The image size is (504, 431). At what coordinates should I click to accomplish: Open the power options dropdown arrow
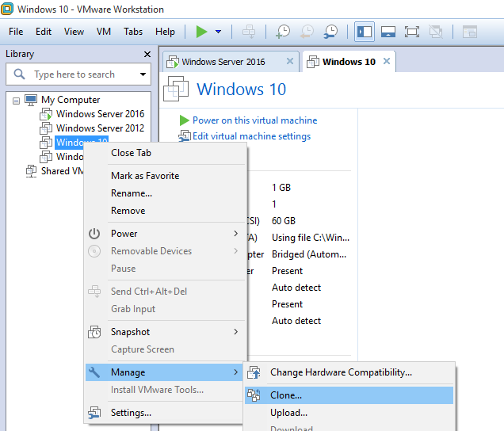[218, 32]
